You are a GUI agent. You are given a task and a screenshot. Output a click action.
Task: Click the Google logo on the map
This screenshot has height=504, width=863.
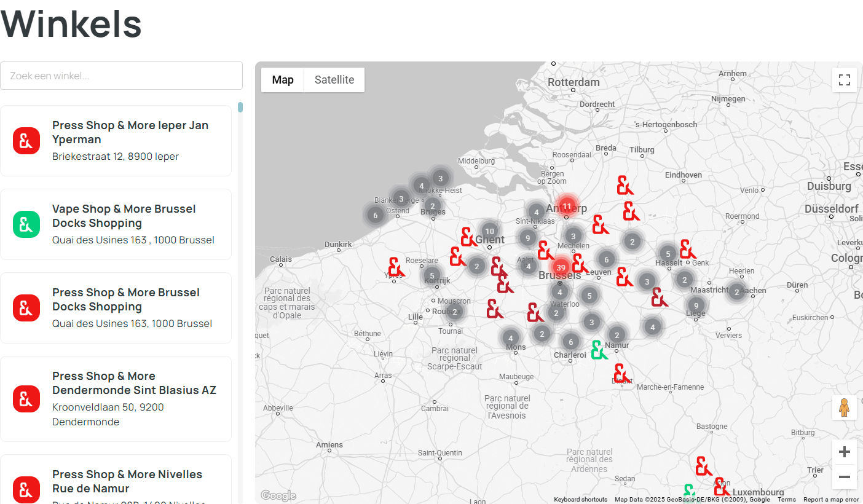point(278,495)
